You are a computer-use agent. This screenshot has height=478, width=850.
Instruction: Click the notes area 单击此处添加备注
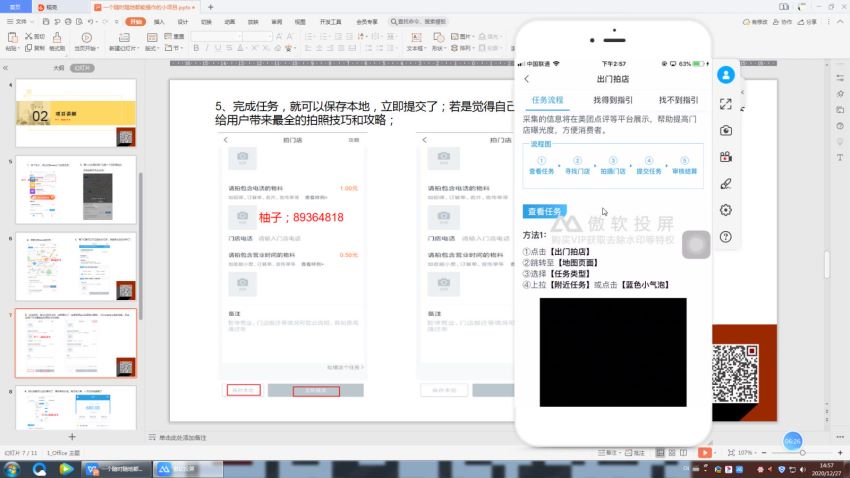(182, 437)
